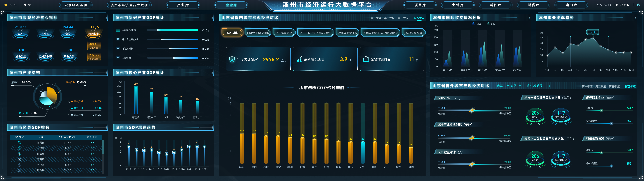Select the 通货膨胀率 indicator badge
Viewport: 644px width, 181px height.
(45, 55)
